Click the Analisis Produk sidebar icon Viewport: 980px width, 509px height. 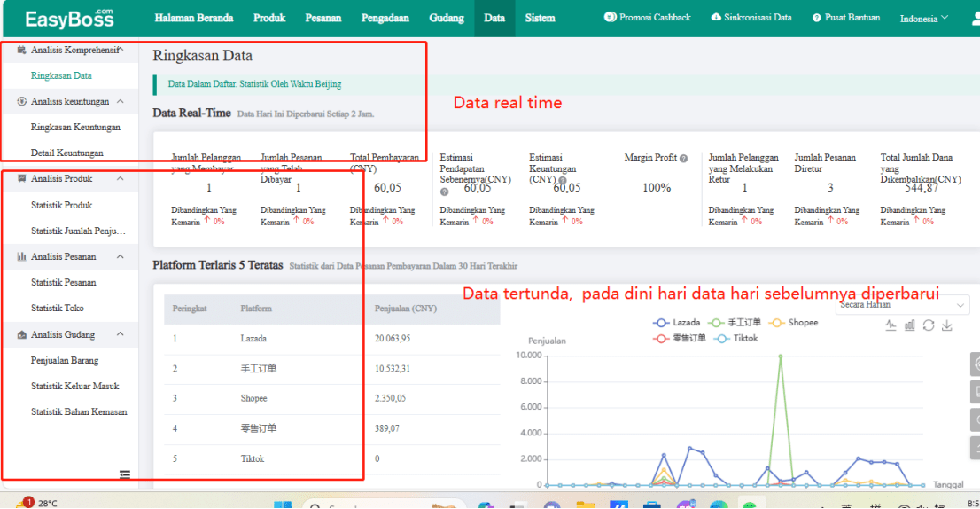pyautogui.click(x=21, y=179)
